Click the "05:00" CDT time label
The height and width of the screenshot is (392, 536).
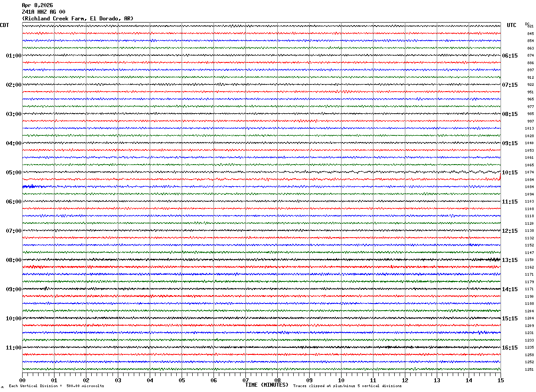[14, 173]
